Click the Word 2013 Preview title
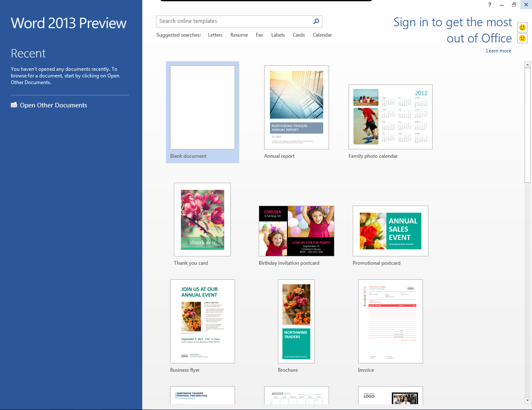This screenshot has height=410, width=532. pyautogui.click(x=69, y=23)
